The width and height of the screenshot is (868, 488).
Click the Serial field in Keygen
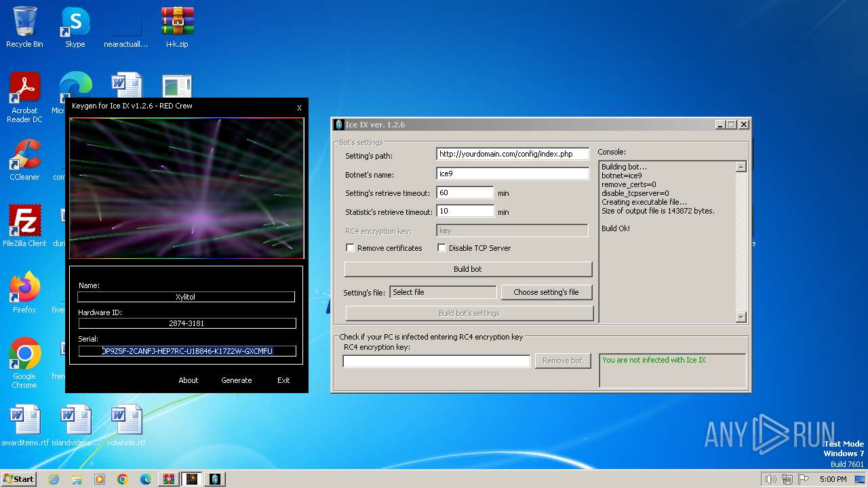pos(187,351)
